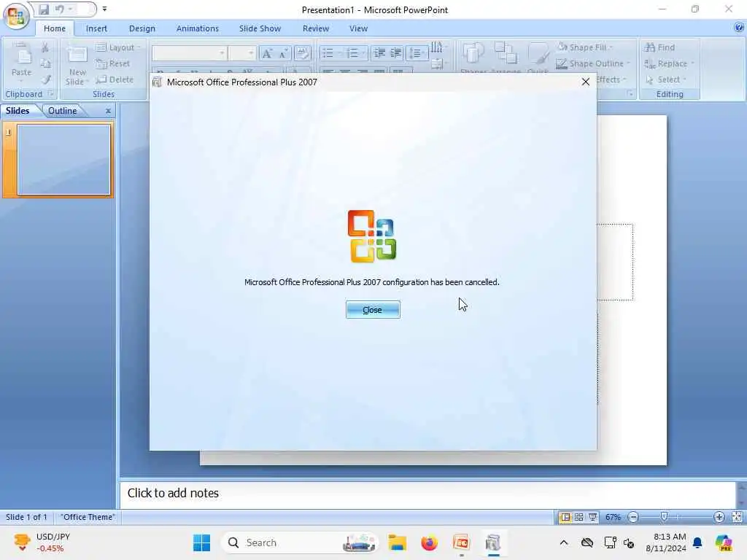Open the Design ribbon tab
The width and height of the screenshot is (747, 560).
point(142,28)
